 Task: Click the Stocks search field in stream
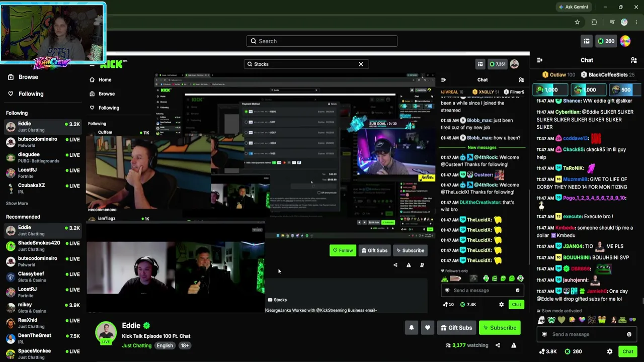point(306,64)
